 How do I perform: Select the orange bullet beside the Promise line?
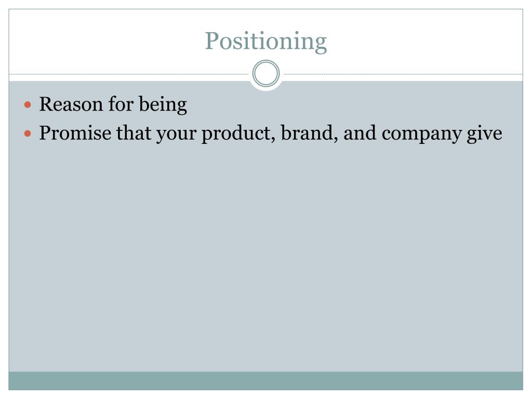(28, 134)
